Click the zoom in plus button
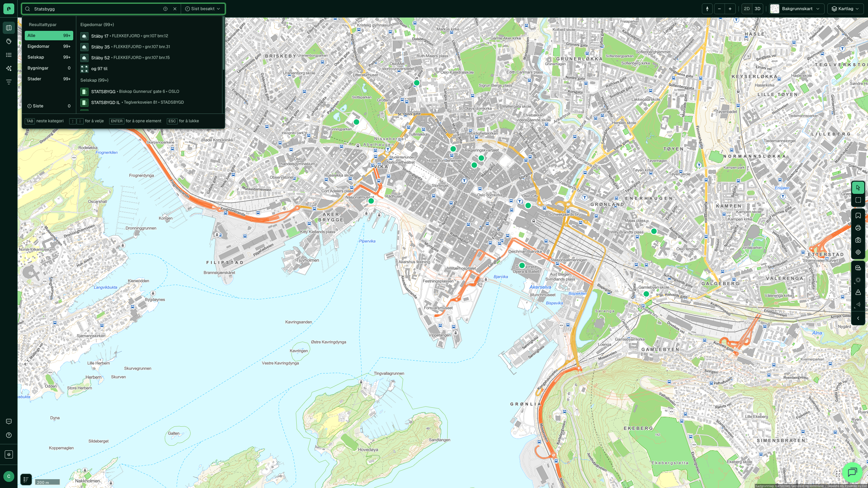868x488 pixels. click(730, 9)
